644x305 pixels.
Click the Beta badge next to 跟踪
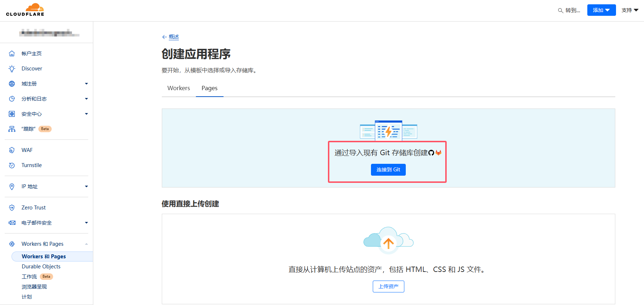(45, 129)
